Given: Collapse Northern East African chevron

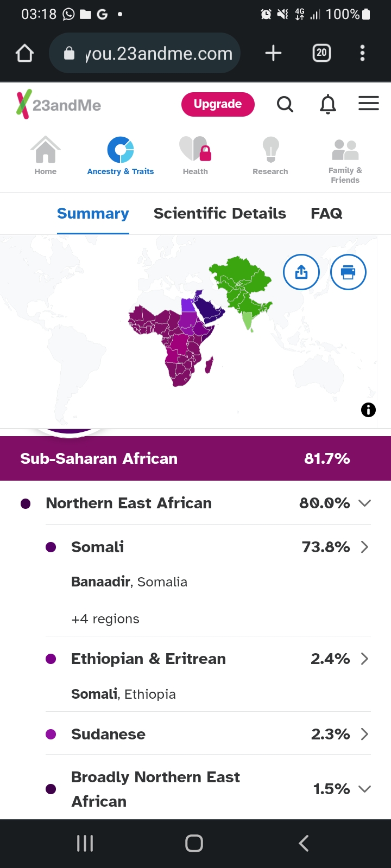Looking at the screenshot, I should (364, 503).
